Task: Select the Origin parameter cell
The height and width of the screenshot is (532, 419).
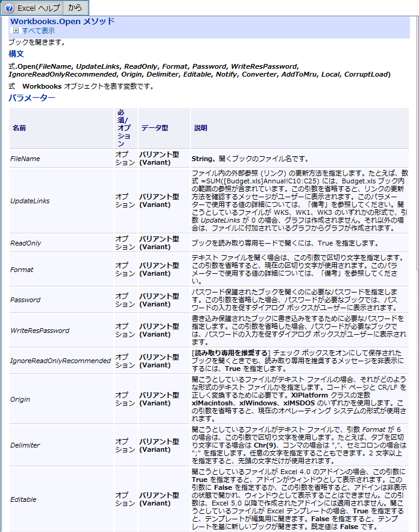Action: coord(61,399)
